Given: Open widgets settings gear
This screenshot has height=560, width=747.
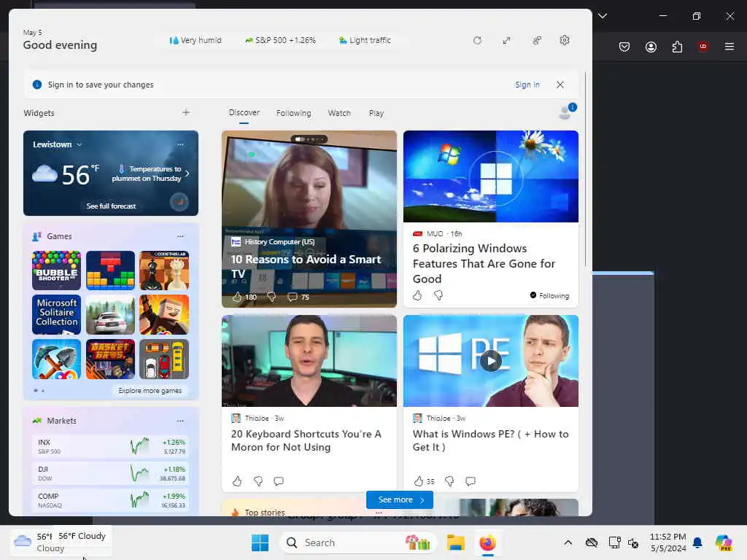Looking at the screenshot, I should point(565,41).
